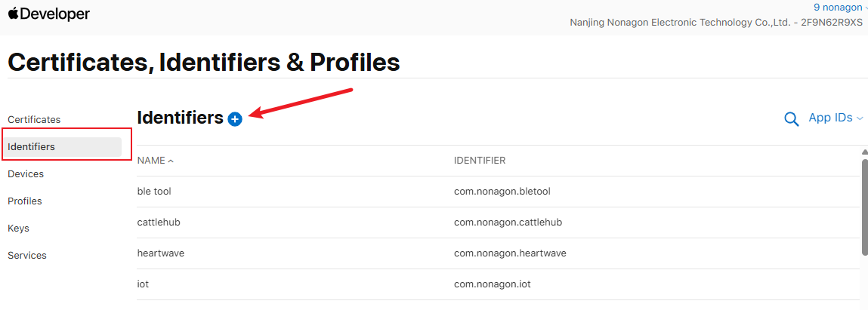Viewport: 868px width, 310px height.
Task: Open the Profiles section
Action: 25,201
